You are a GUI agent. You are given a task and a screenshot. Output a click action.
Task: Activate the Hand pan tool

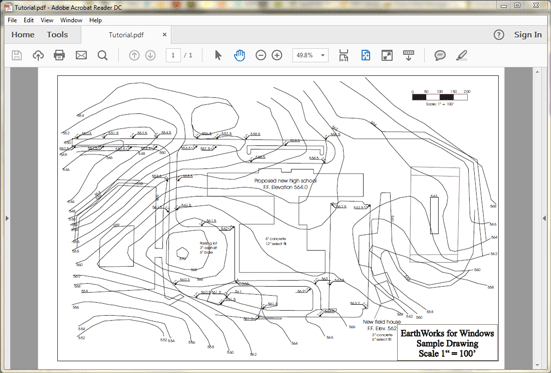coord(240,55)
